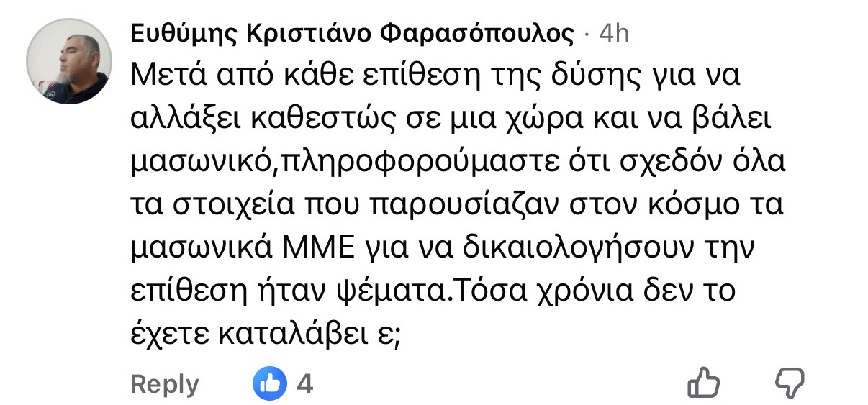The width and height of the screenshot is (868, 405).
Task: Like the comment with thumbs-up icon
Action: [703, 383]
